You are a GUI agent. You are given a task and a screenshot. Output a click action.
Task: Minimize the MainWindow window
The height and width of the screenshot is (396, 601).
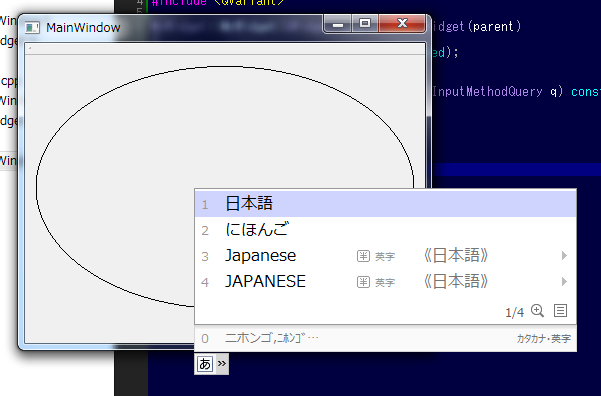[338, 24]
